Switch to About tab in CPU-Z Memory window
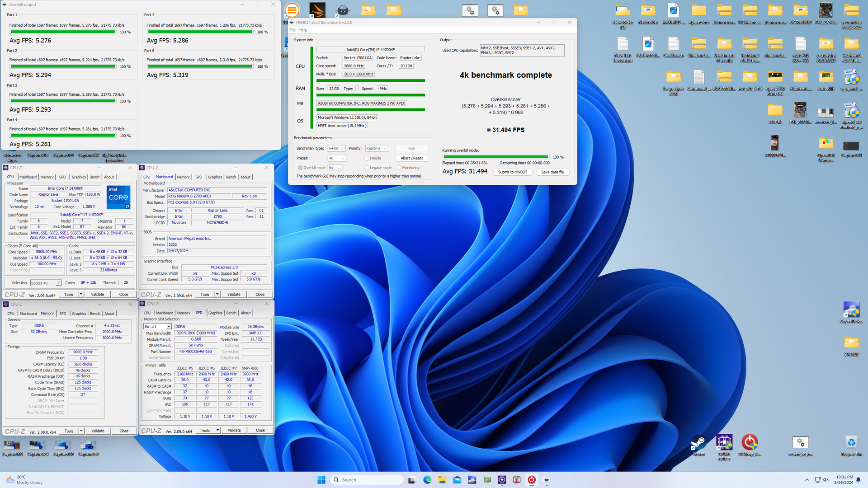Image resolution: width=868 pixels, height=488 pixels. [x=109, y=314]
